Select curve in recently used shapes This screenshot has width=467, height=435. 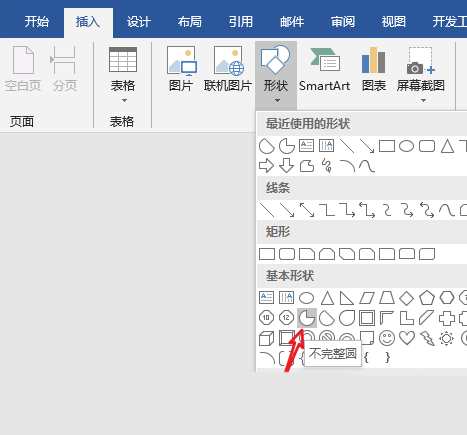pyautogui.click(x=367, y=166)
